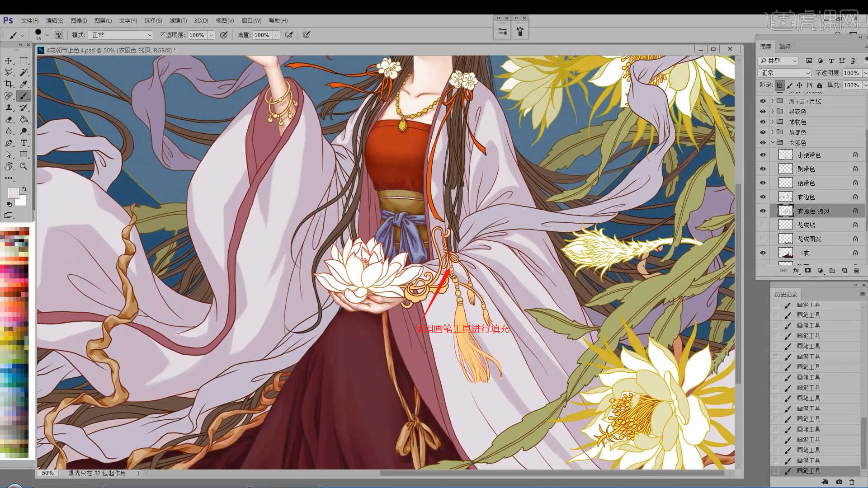Screen dimensions: 868x488
Task: Select the Eraser tool
Action: (9, 119)
